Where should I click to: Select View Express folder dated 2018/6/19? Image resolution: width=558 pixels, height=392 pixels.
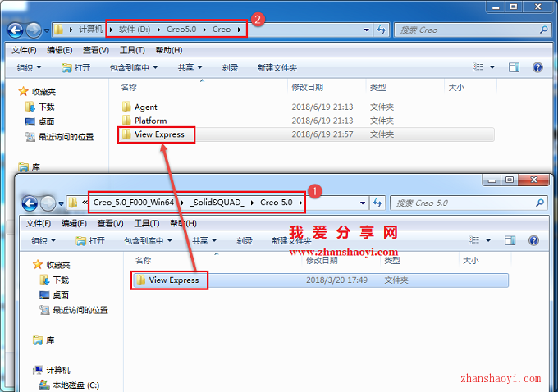(x=306, y=134)
